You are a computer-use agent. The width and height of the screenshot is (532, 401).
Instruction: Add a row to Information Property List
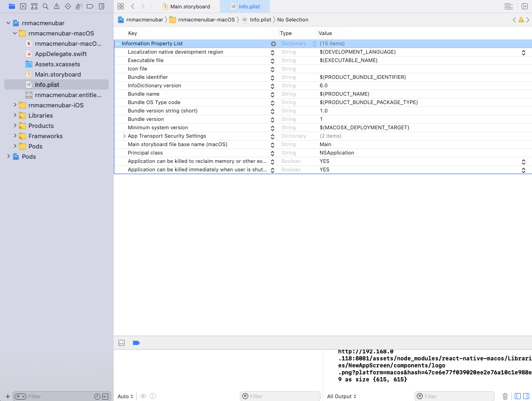point(273,44)
